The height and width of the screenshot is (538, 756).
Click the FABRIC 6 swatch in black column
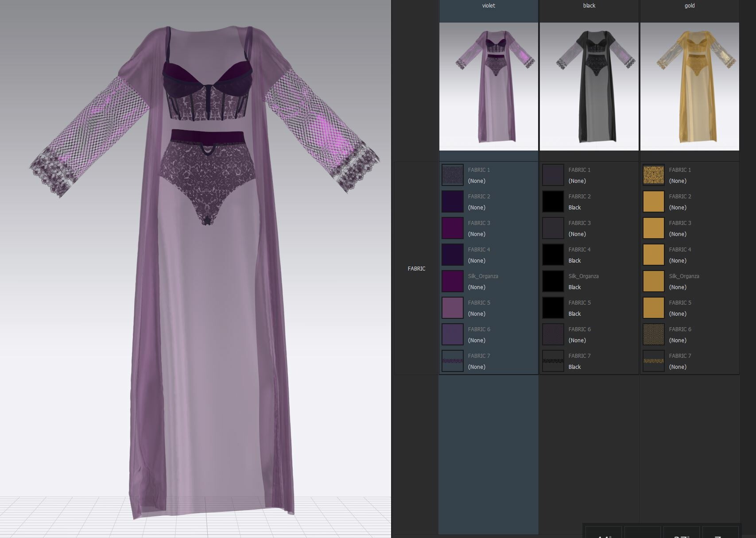pos(553,334)
